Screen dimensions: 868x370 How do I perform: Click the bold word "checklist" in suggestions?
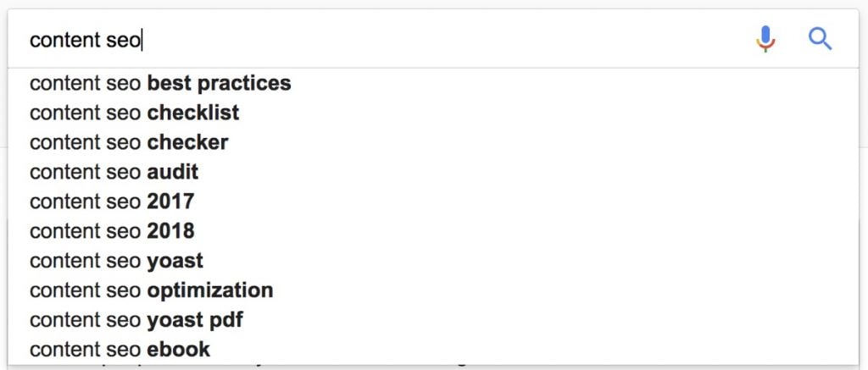click(193, 113)
